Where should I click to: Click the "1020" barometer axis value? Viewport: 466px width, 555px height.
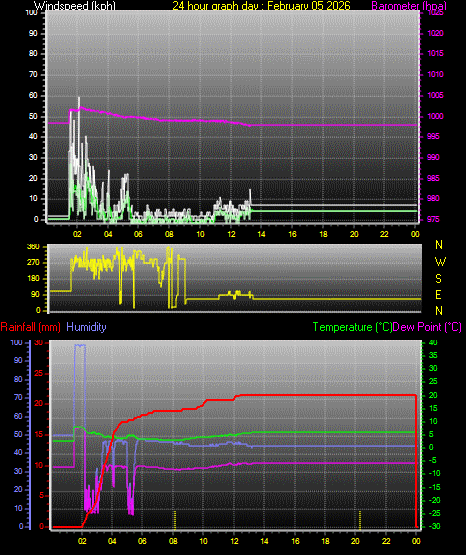click(x=436, y=33)
